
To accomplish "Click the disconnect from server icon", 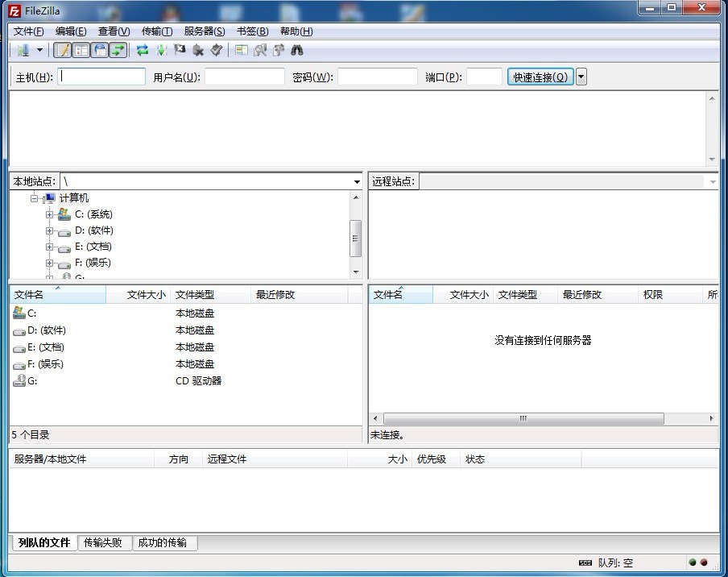I will tap(198, 51).
